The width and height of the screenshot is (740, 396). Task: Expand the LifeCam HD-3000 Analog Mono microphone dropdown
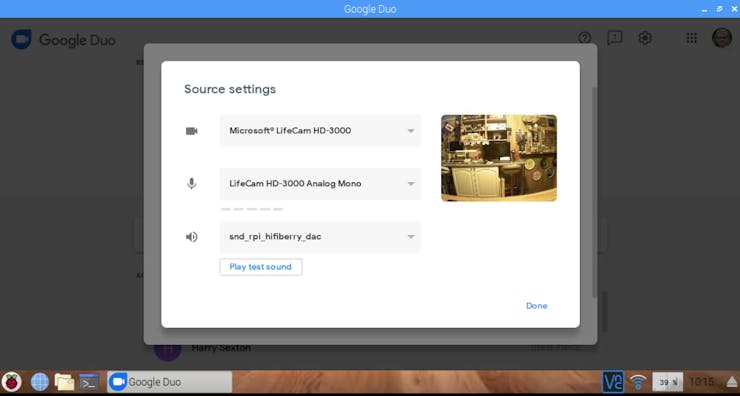click(x=320, y=184)
